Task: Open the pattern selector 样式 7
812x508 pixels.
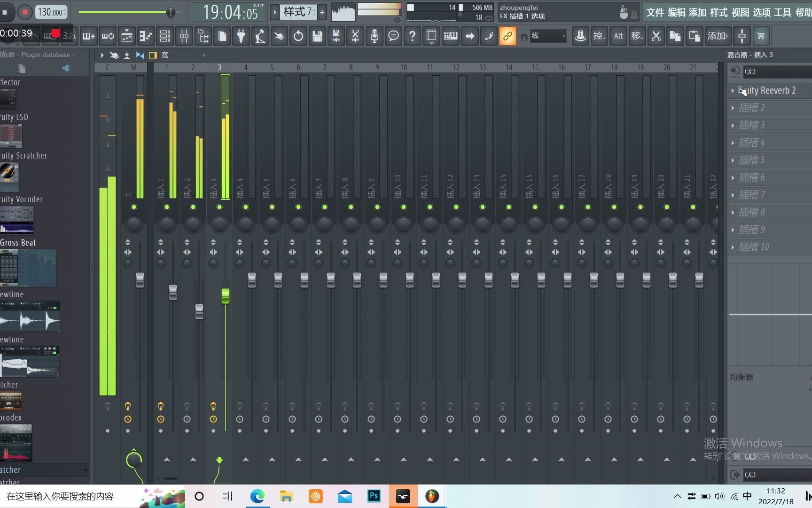Action: (x=298, y=12)
